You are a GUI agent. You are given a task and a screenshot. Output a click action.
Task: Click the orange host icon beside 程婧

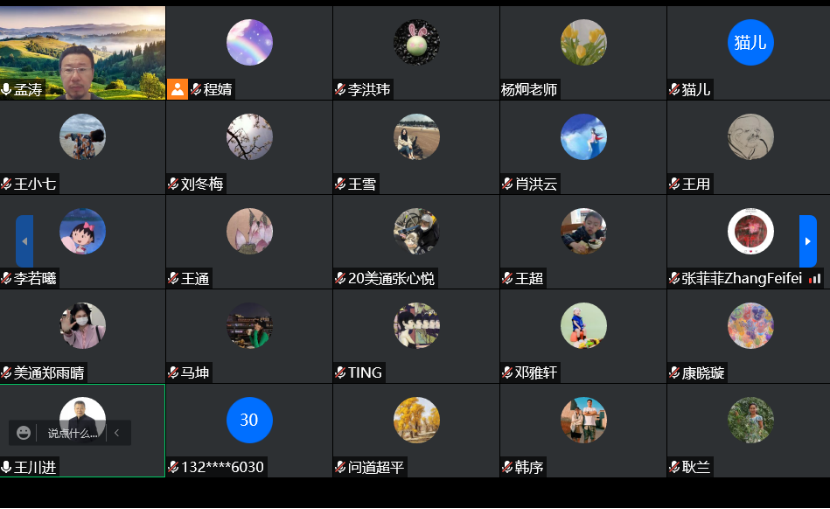coord(177,89)
